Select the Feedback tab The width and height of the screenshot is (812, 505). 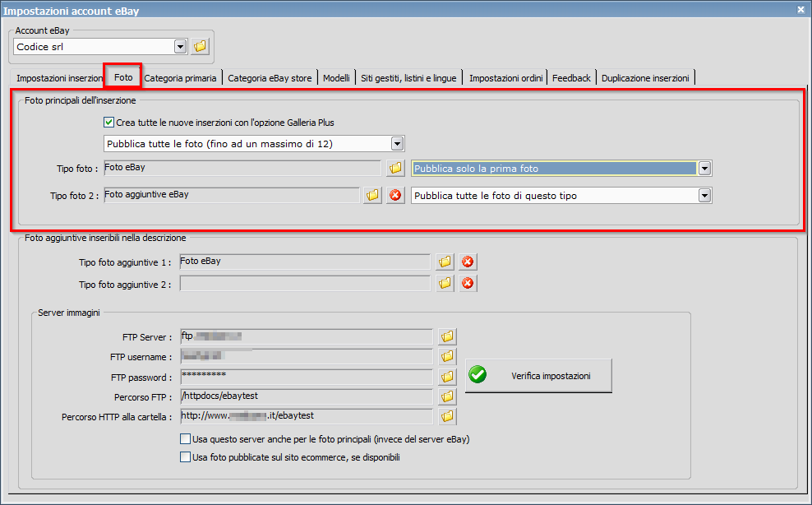tap(571, 78)
